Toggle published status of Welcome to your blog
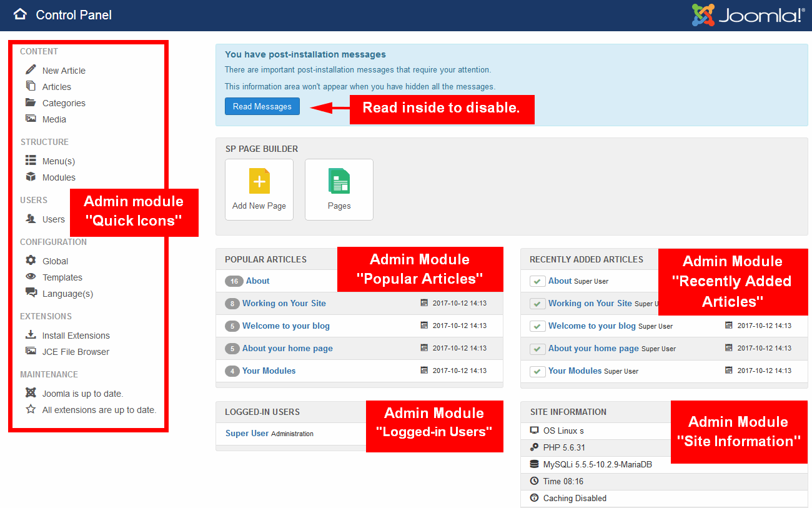Image resolution: width=812 pixels, height=508 pixels. click(x=537, y=326)
